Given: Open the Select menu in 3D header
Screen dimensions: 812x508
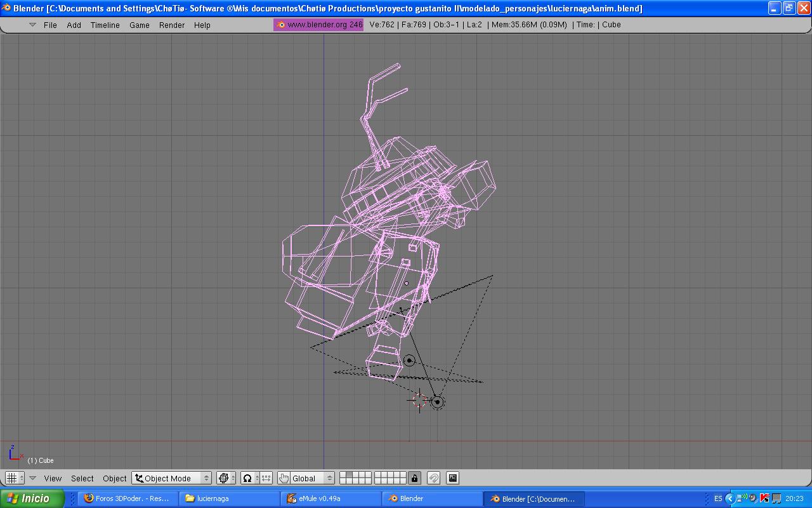Looking at the screenshot, I should [x=82, y=478].
